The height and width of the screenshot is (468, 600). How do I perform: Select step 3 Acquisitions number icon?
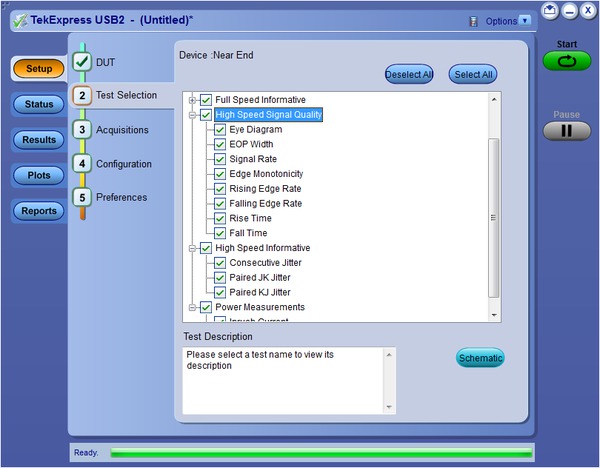pyautogui.click(x=82, y=130)
